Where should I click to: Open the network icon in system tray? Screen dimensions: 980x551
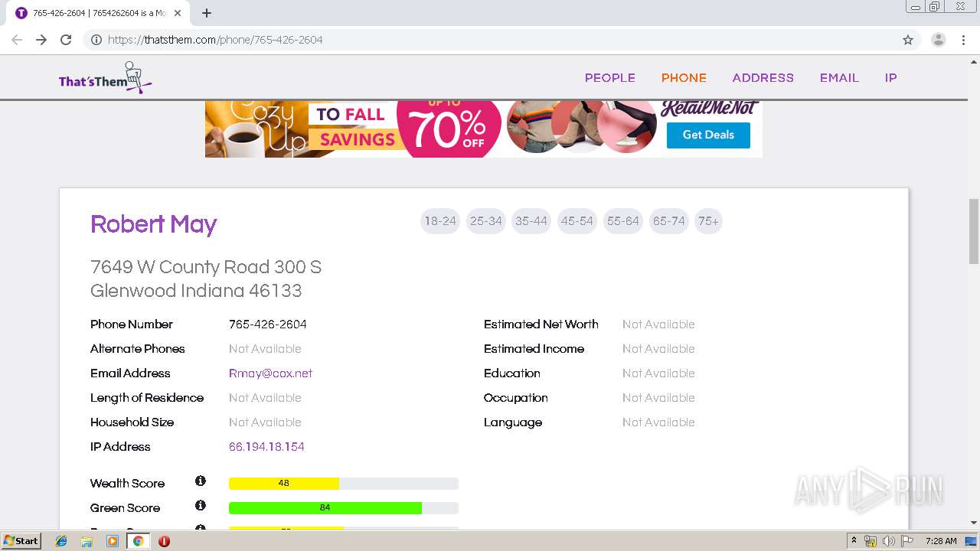[x=871, y=541]
